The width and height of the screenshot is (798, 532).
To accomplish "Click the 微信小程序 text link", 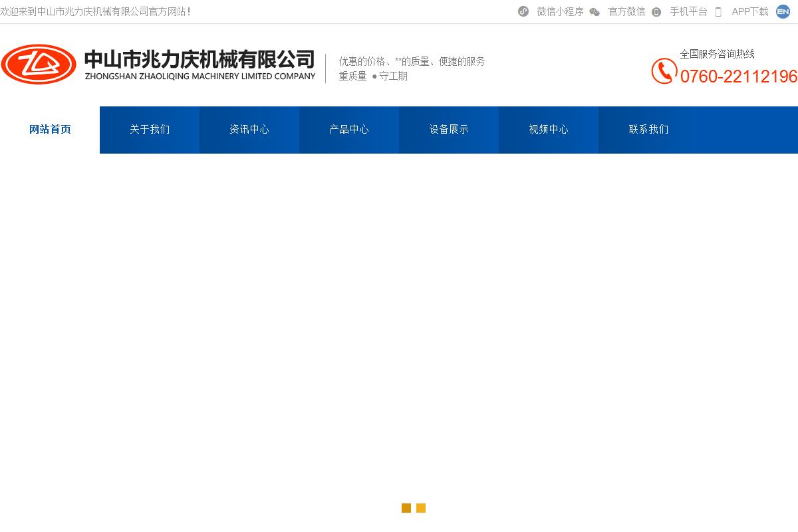I will tap(560, 11).
